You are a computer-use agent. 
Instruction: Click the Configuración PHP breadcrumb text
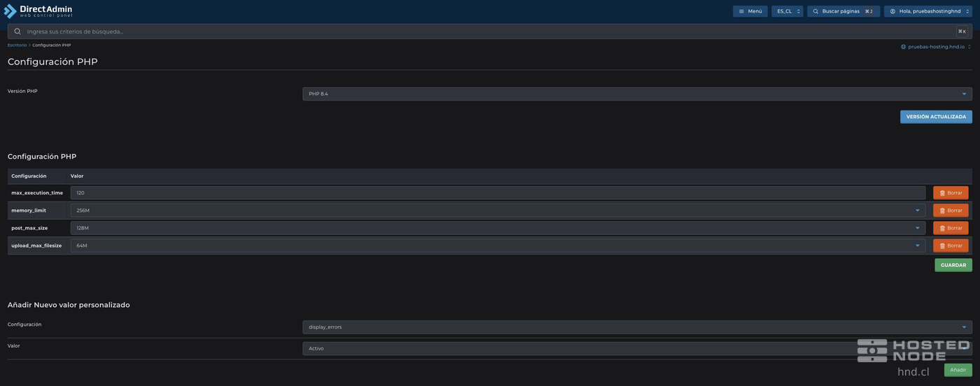(52, 45)
